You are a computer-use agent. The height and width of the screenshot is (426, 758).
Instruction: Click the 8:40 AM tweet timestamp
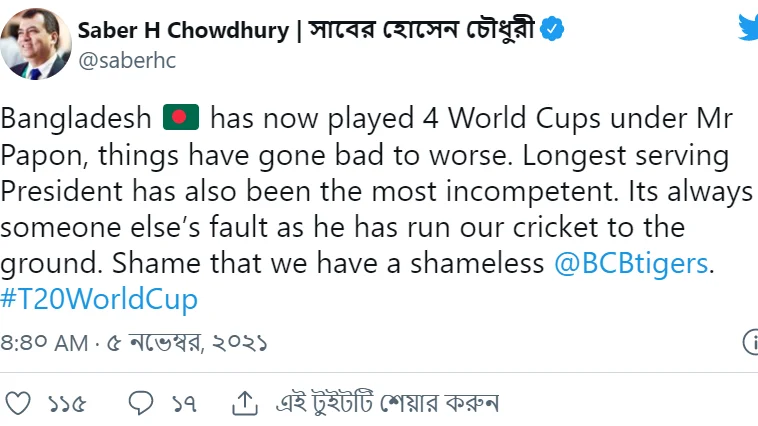tap(44, 343)
